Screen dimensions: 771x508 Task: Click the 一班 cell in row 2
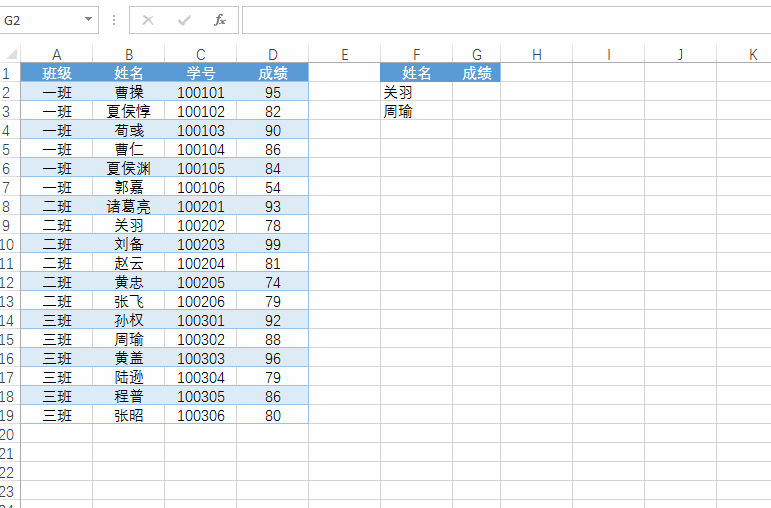(57, 92)
